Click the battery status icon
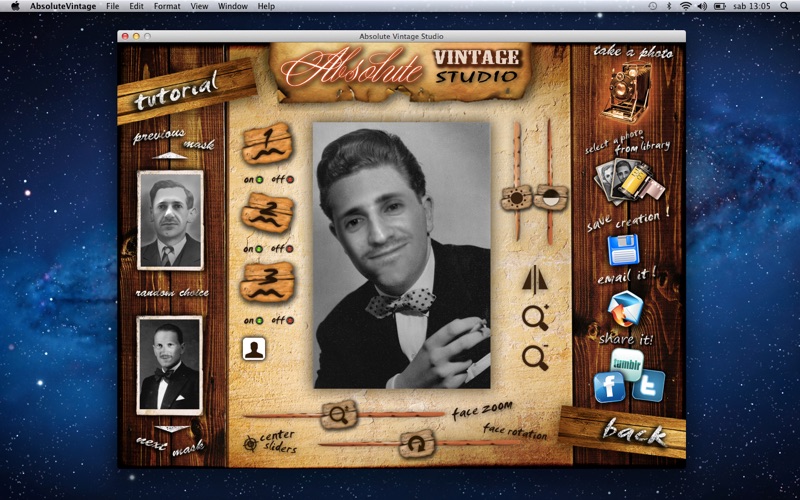This screenshot has width=800, height=500. (x=720, y=6)
